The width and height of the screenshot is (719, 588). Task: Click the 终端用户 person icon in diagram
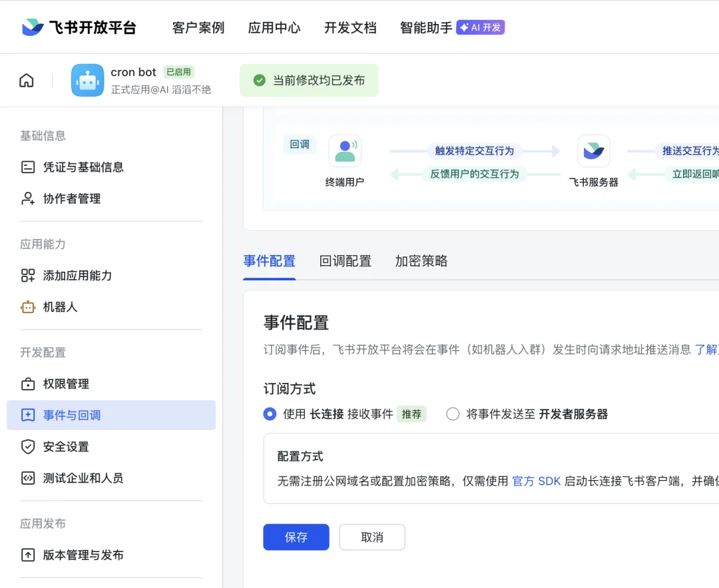(345, 151)
